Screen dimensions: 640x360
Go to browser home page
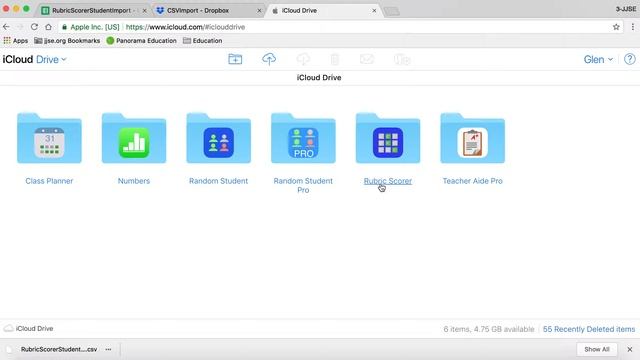(x=49, y=27)
